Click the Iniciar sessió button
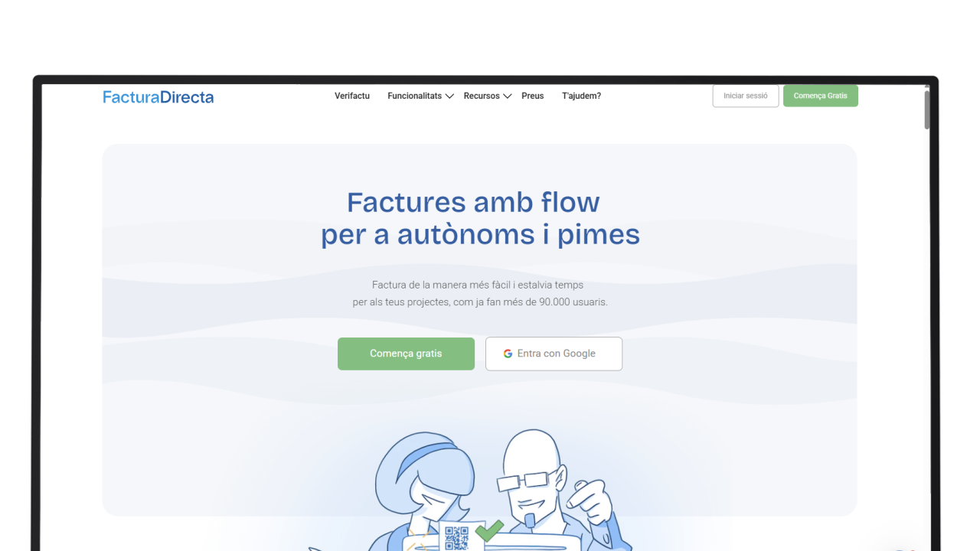This screenshot has height=551, width=980. pos(746,96)
